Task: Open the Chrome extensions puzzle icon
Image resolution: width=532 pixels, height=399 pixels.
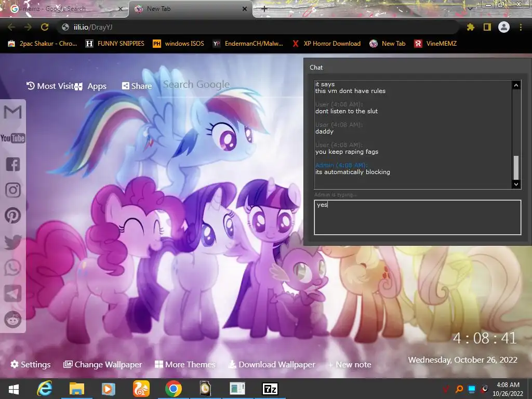Action: click(471, 27)
